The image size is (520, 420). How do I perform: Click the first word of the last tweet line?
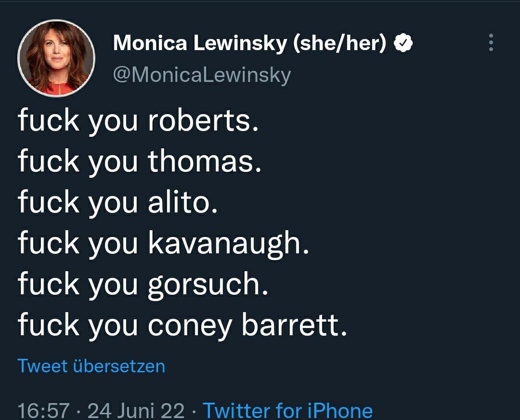(x=48, y=325)
